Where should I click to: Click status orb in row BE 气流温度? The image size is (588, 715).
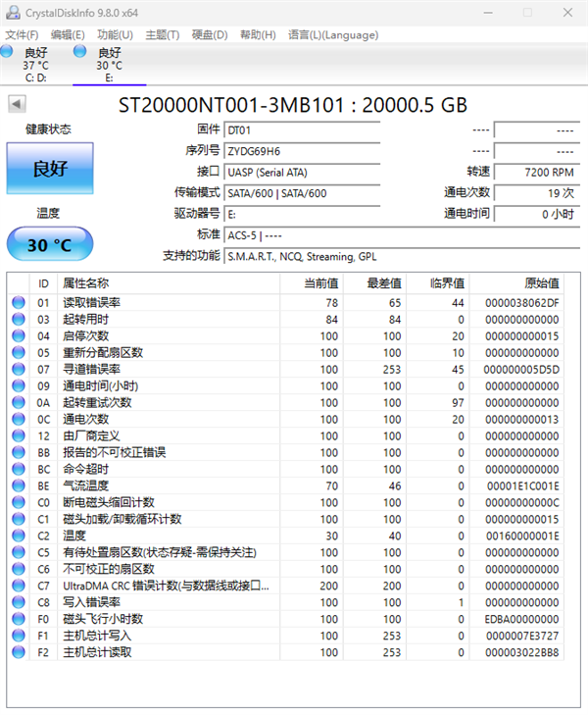pyautogui.click(x=19, y=485)
